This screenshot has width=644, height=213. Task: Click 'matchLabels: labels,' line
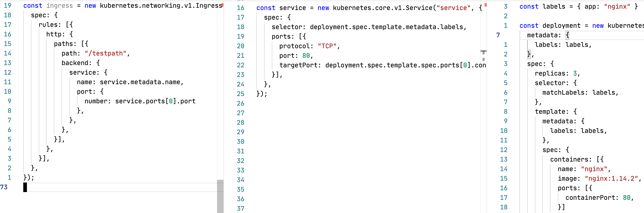point(581,93)
